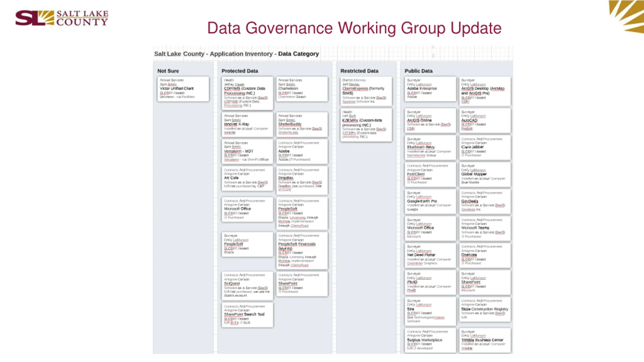Click the Net Deed Plotter card
Screen dimensions: 644x362
430,255
